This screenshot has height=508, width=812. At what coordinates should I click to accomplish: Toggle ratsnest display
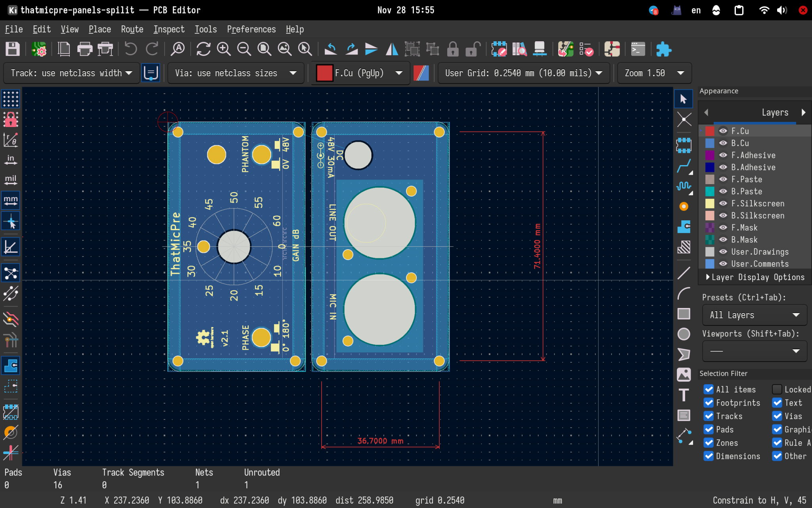(x=11, y=273)
